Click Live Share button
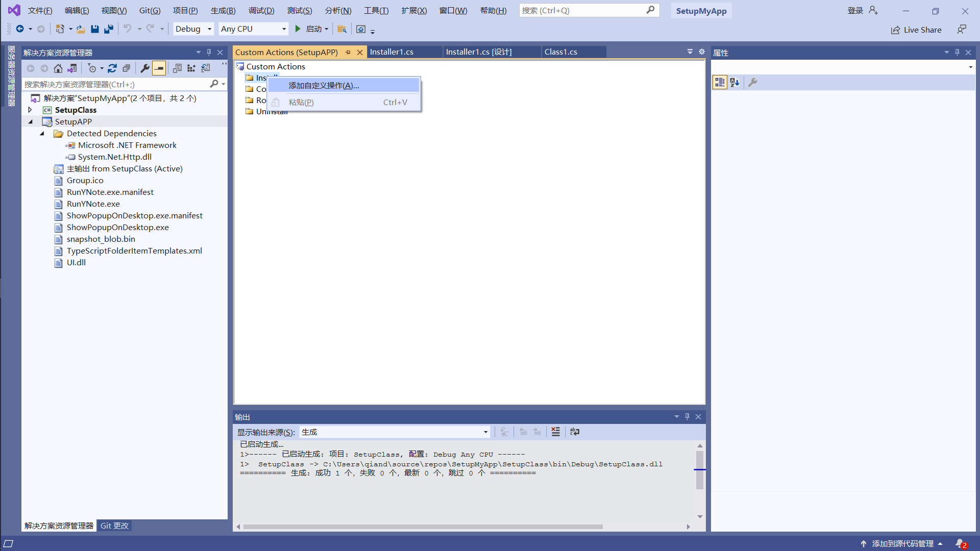980x551 pixels. point(916,30)
